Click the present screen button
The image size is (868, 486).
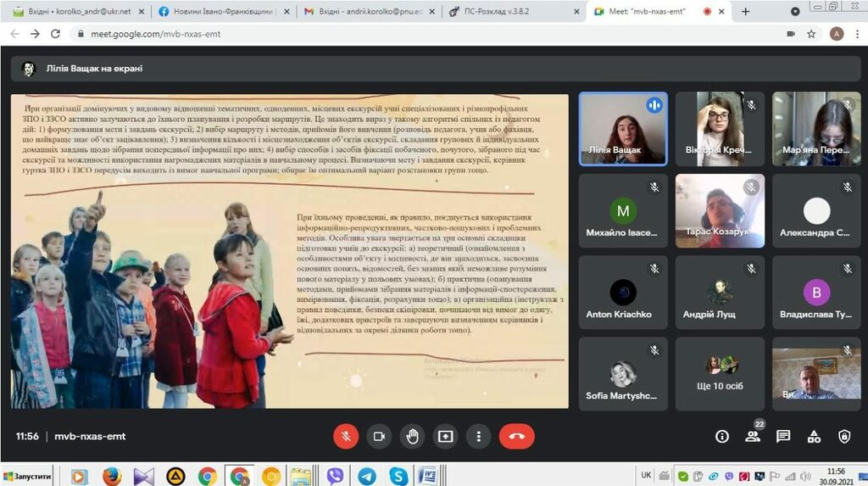coord(445,436)
